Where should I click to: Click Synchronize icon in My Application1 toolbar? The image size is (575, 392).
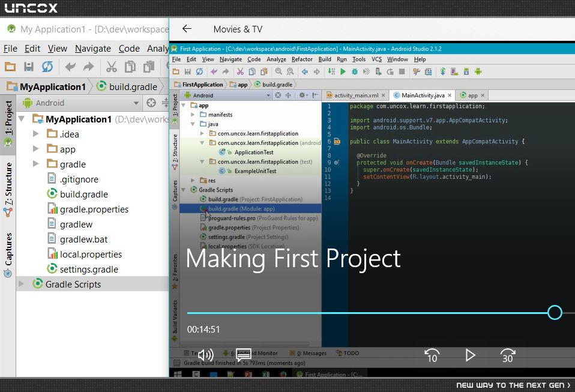point(47,67)
